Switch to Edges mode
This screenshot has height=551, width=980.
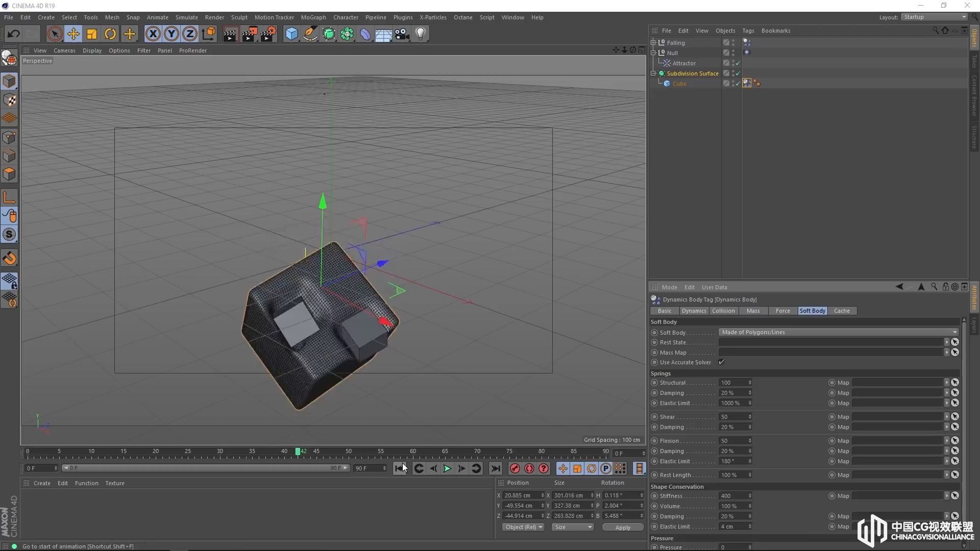[x=9, y=156]
